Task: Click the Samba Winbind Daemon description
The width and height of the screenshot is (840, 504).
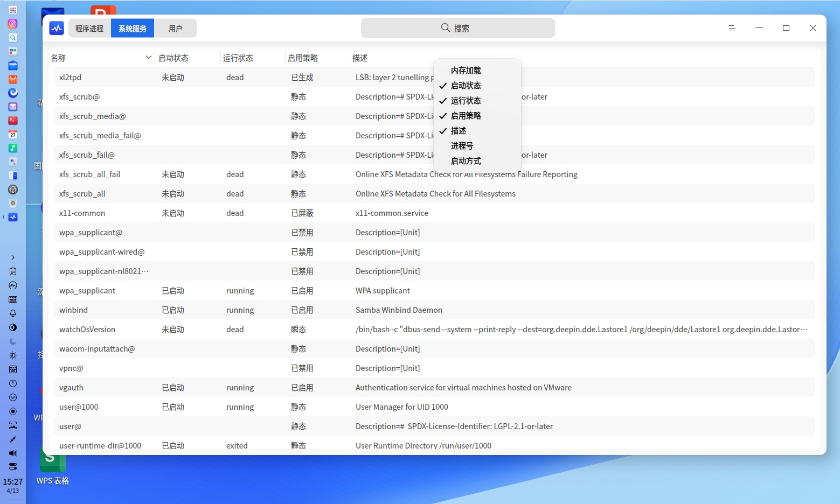Action: (x=399, y=310)
